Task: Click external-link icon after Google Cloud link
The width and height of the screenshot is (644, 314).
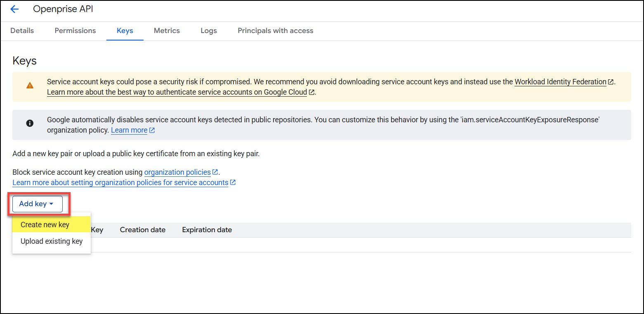Action: point(311,92)
